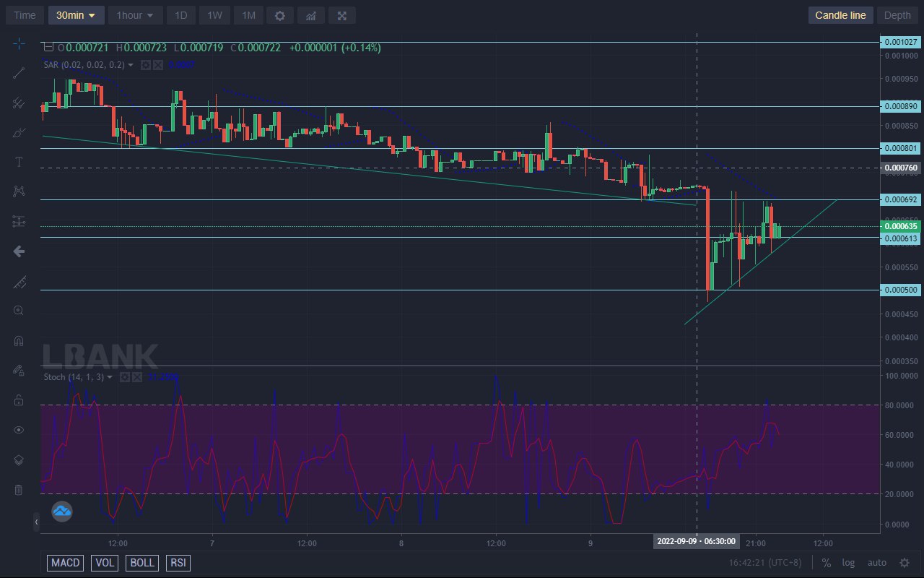Switch to Time chart view
Image resolution: width=924 pixels, height=578 pixels.
click(x=25, y=15)
